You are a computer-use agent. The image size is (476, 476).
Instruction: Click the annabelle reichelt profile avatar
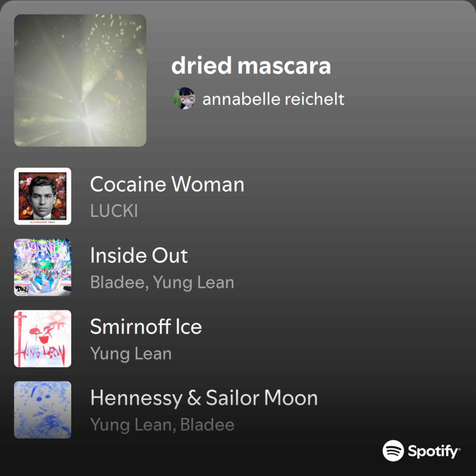(x=185, y=98)
